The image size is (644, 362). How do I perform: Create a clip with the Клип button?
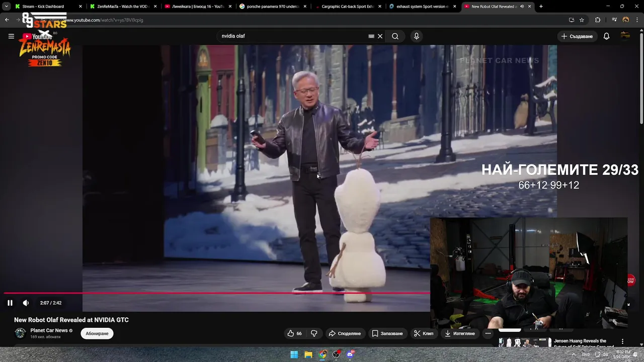pos(424,333)
